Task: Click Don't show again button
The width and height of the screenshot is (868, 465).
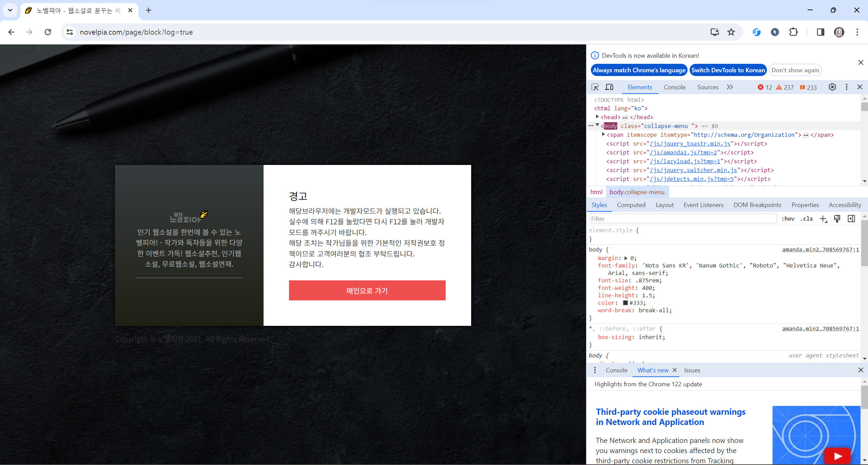Action: pyautogui.click(x=795, y=70)
